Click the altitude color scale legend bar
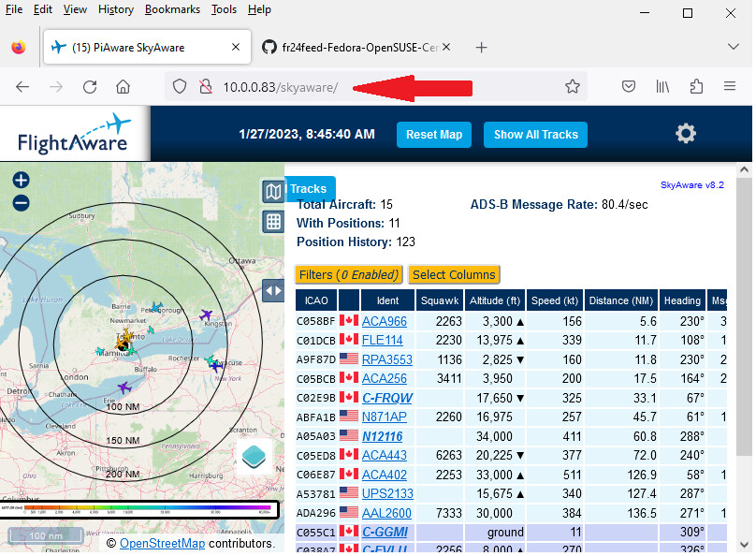This screenshot has height=556, width=756. pos(139,509)
